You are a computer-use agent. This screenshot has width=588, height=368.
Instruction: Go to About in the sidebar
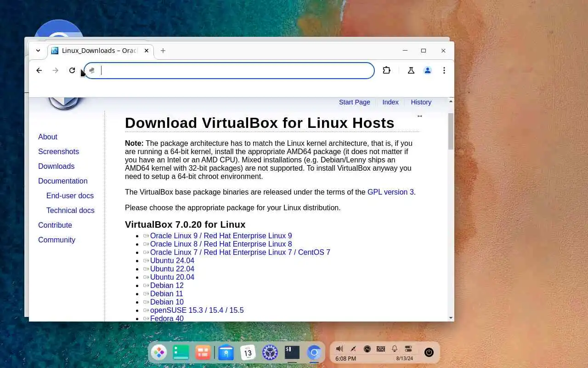(48, 137)
